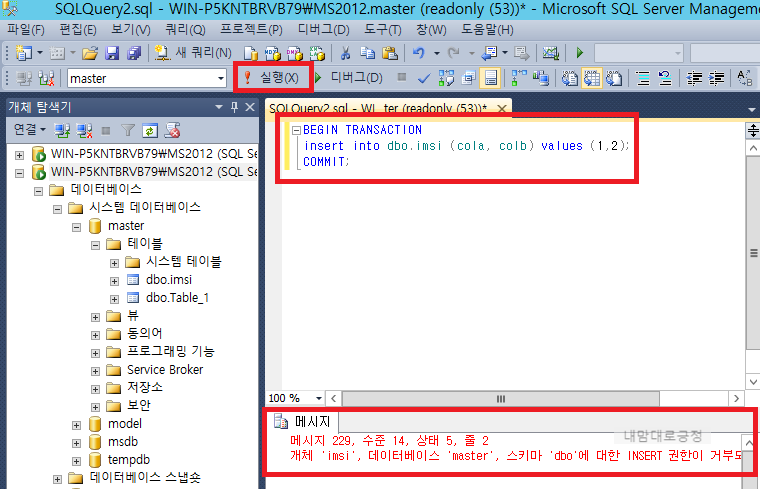
Task: Expand the Service Broker folder
Action: (95, 371)
